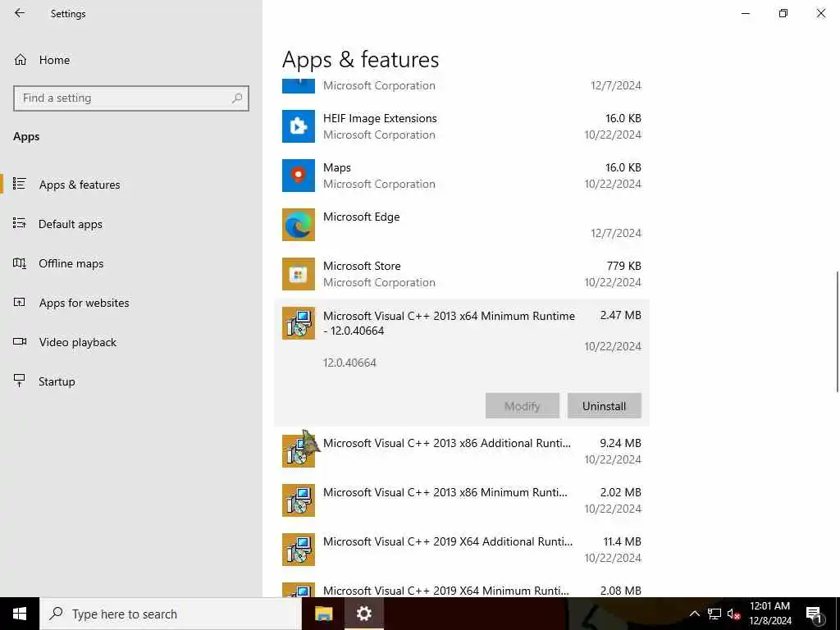The image size is (840, 630).
Task: Select Visual C++ 2013 x86 Additional Runti... row
Action: [x=462, y=451]
